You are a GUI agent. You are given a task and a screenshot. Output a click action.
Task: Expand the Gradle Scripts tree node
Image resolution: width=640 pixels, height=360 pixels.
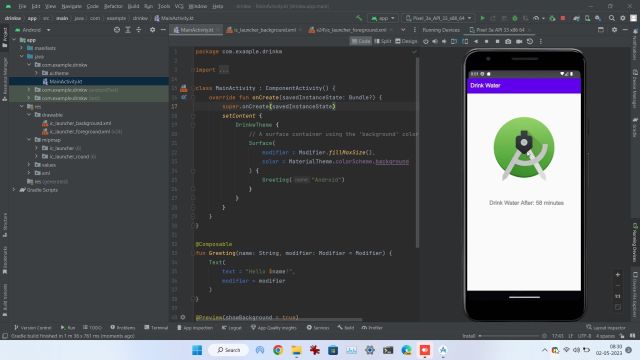coord(14,190)
